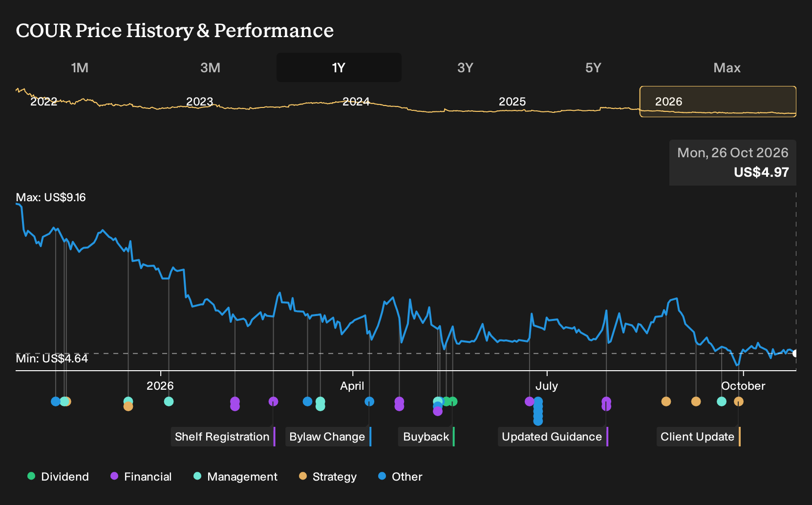812x505 pixels.
Task: Toggle the Strategy legend filter
Action: pyautogui.click(x=328, y=477)
